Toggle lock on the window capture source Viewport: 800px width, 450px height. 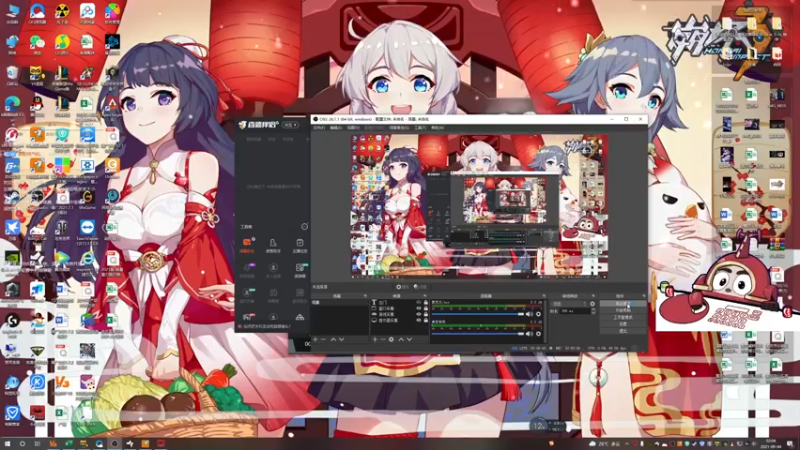pyautogui.click(x=426, y=308)
